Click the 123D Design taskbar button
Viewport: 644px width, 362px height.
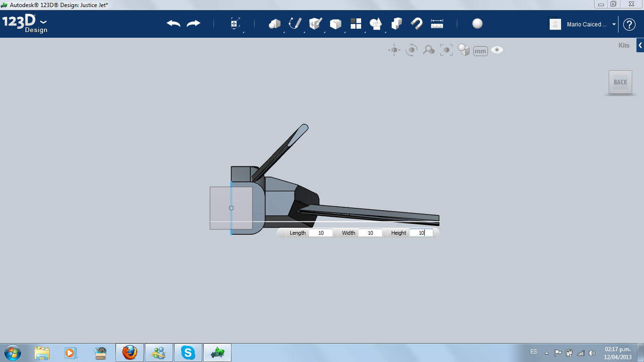(217, 353)
